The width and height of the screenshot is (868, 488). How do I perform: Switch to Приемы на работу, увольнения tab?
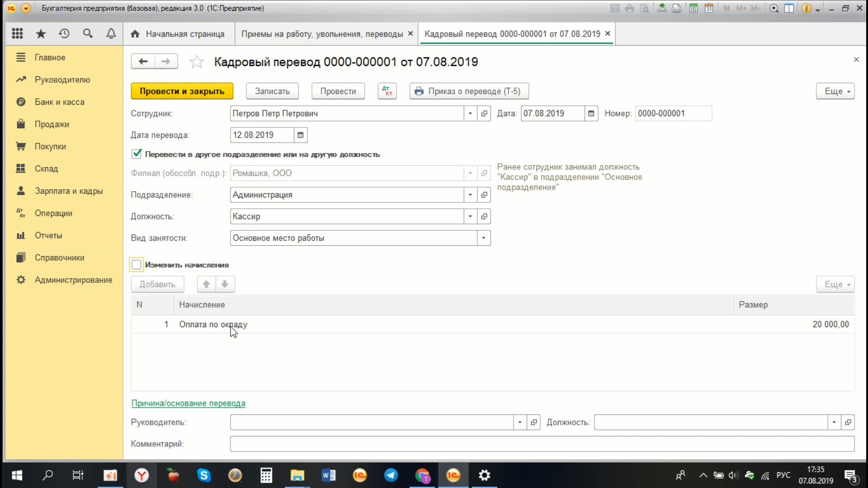tap(321, 34)
